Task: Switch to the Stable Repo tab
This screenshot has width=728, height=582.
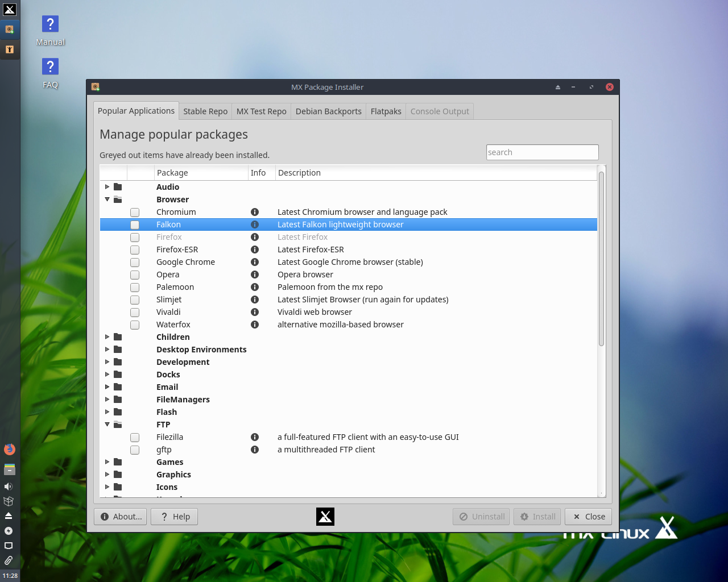Action: point(205,111)
